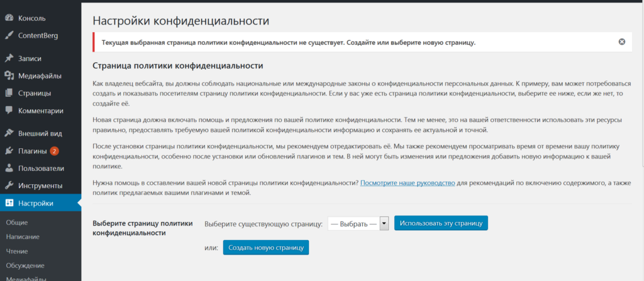Click the pushpin icon beside Записи
The image size is (644, 281).
[9, 58]
